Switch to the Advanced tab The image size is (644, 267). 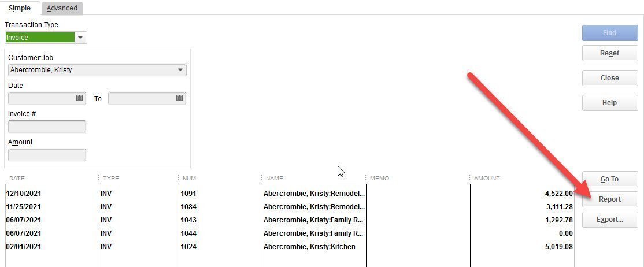click(x=62, y=8)
